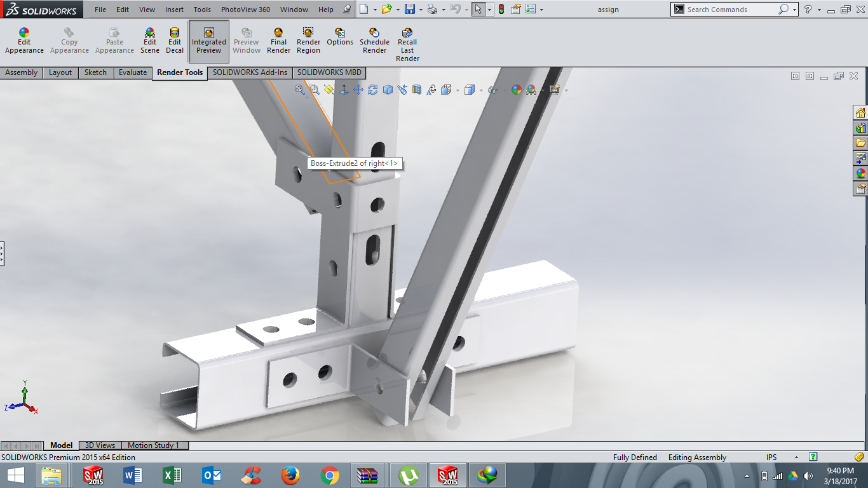Open the Design Library task pane tab
This screenshot has height=488, width=868.
click(860, 128)
